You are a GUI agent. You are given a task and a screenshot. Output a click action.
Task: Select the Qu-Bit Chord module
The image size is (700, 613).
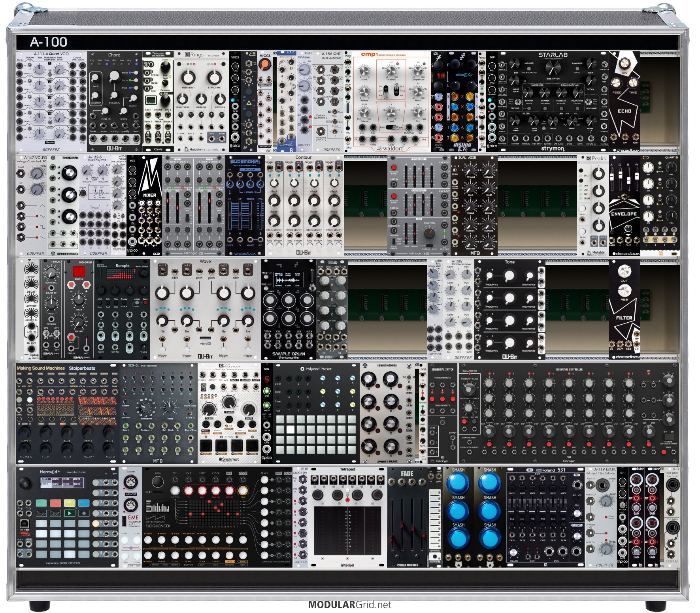(115, 102)
